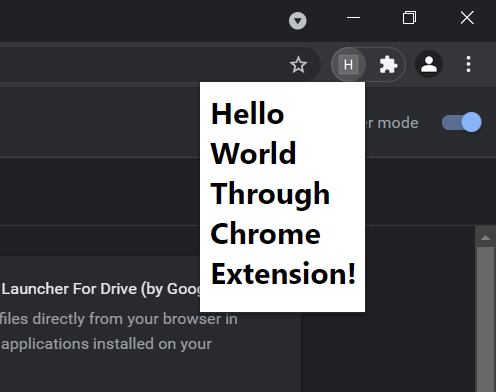
Task: Open the H extension popup icon
Action: (348, 64)
